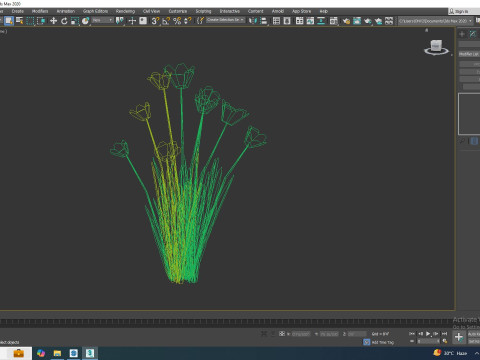The height and width of the screenshot is (360, 480).
Task: Open the Create menu
Action: [x=18, y=11]
